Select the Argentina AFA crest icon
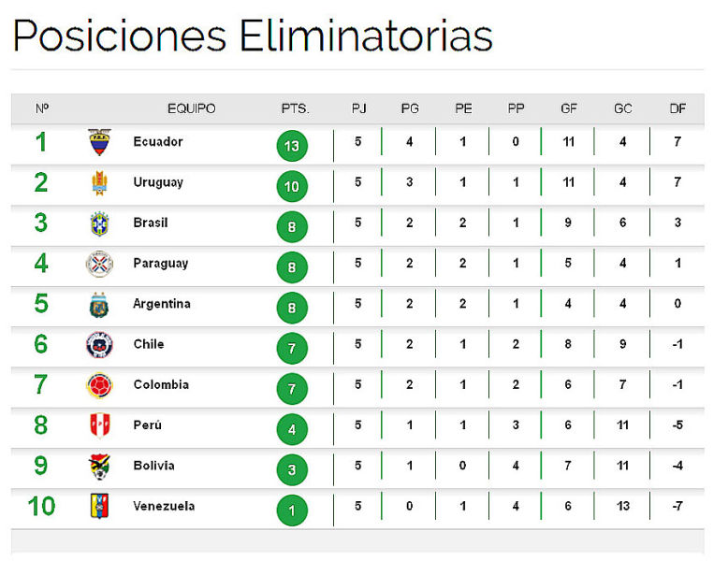This screenshot has width=728, height=561. (x=99, y=305)
